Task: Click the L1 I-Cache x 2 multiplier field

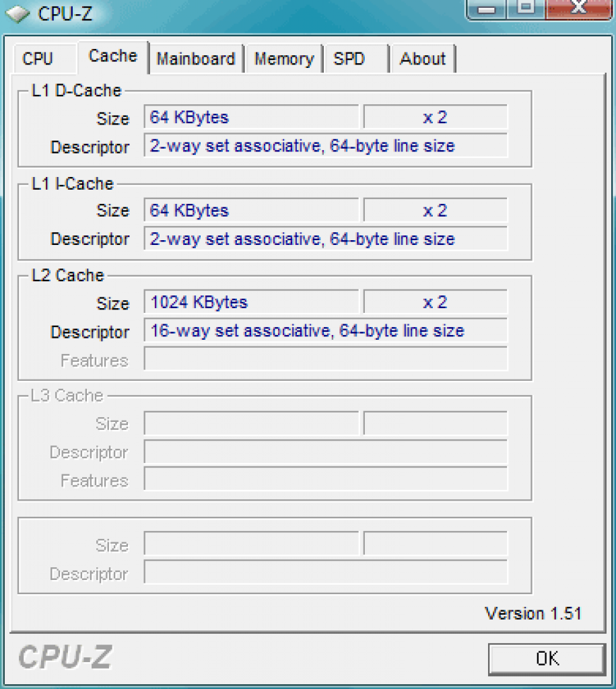Action: coord(436,210)
